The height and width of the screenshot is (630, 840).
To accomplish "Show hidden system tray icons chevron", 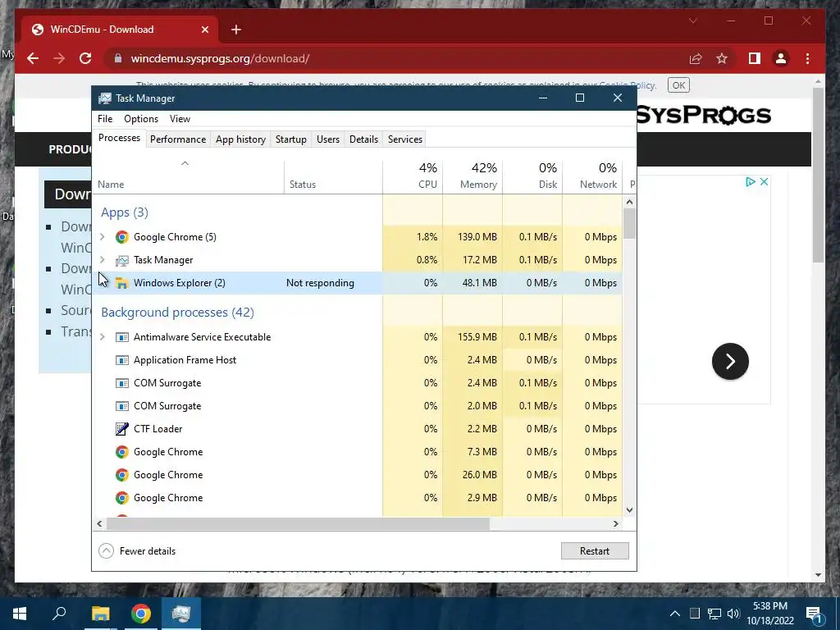I will coord(675,614).
